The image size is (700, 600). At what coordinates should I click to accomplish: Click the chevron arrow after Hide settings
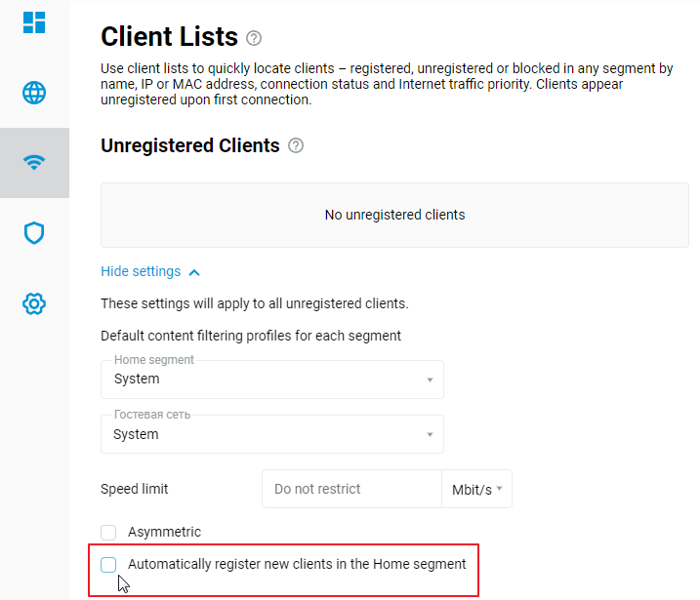click(194, 272)
